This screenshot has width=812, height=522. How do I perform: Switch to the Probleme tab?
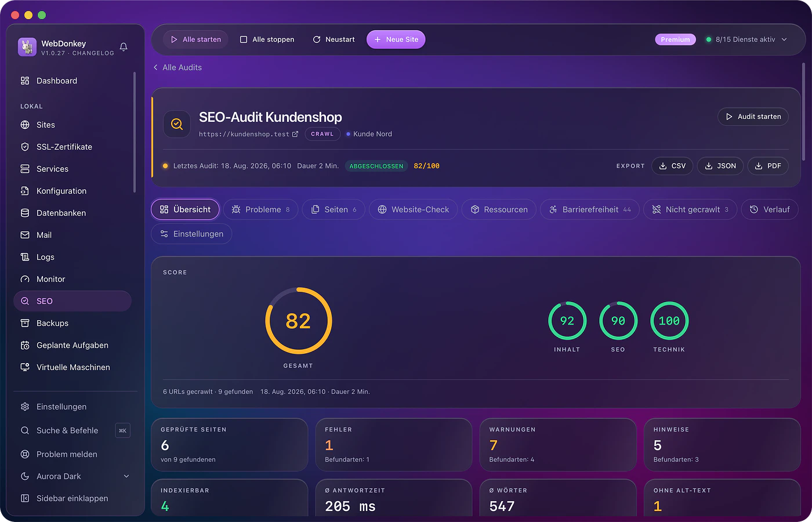[x=260, y=209]
